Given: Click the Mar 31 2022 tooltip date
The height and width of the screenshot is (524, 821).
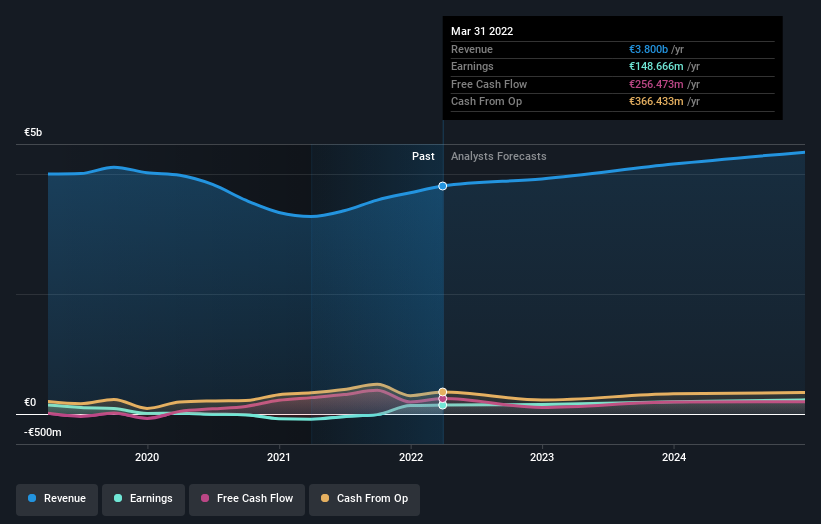Looking at the screenshot, I should point(482,31).
